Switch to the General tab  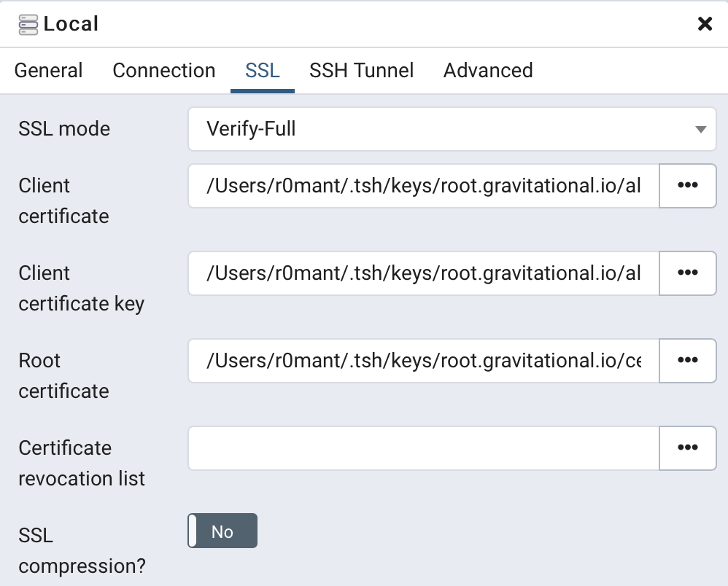(x=48, y=70)
